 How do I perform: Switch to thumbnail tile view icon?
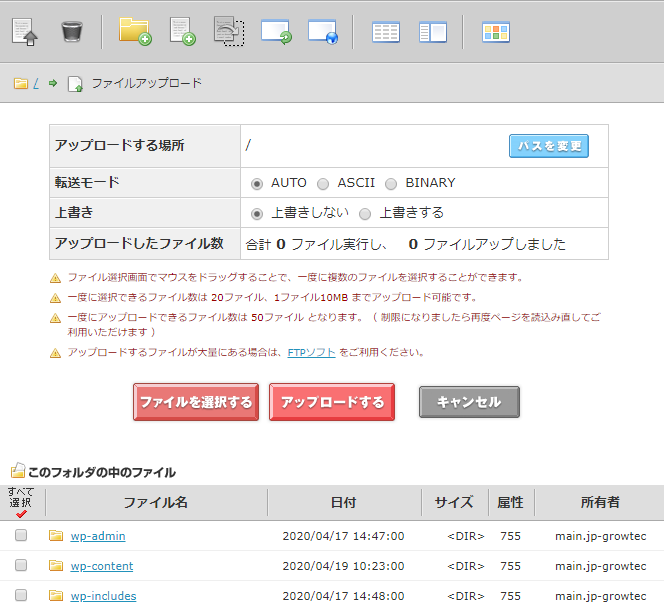(x=495, y=32)
